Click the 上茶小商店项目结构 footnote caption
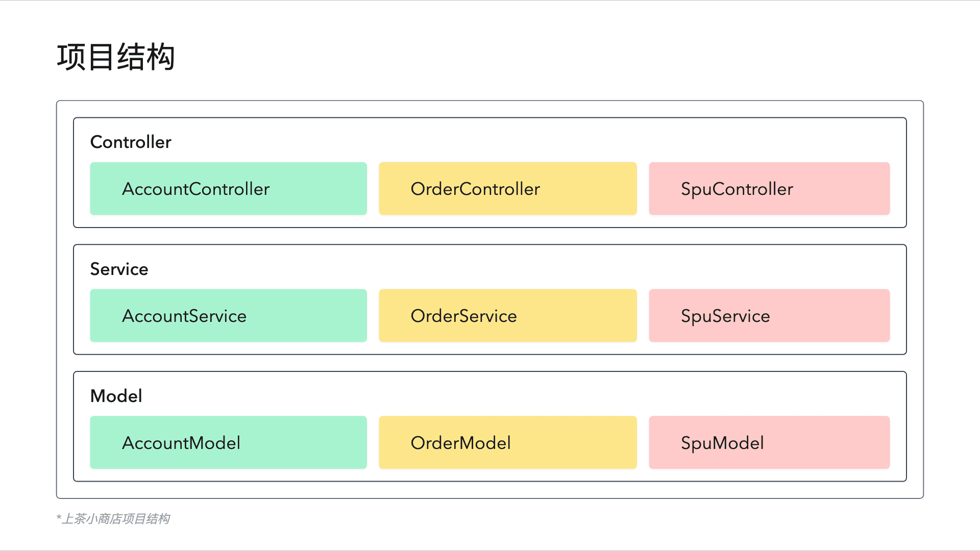Image resolution: width=980 pixels, height=551 pixels. [113, 519]
